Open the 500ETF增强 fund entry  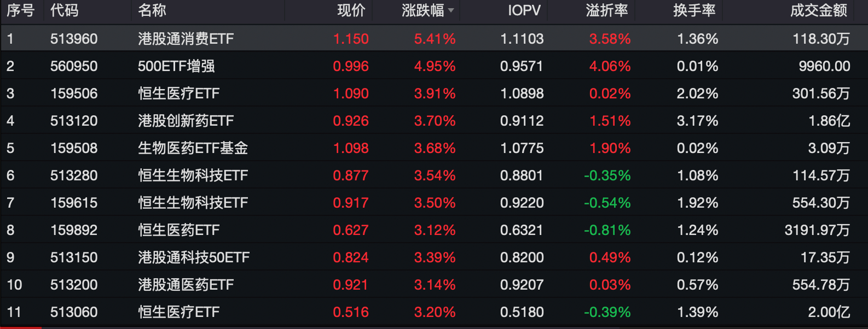point(176,66)
